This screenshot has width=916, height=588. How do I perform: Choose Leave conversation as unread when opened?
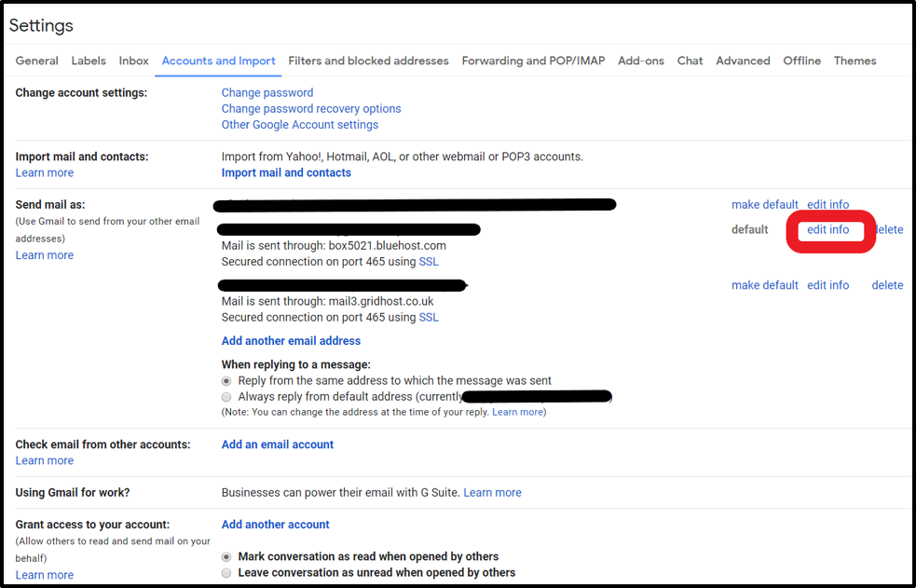coord(226,572)
